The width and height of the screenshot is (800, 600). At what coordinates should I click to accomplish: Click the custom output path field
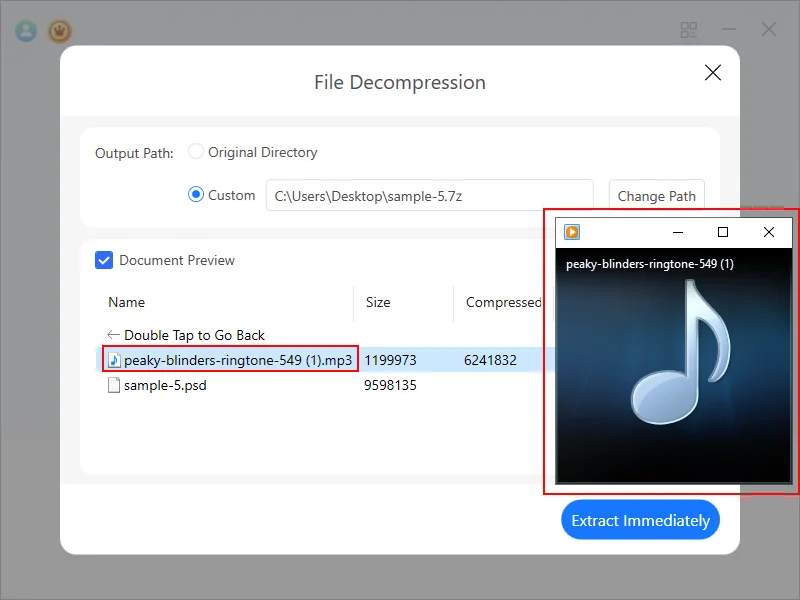(429, 196)
